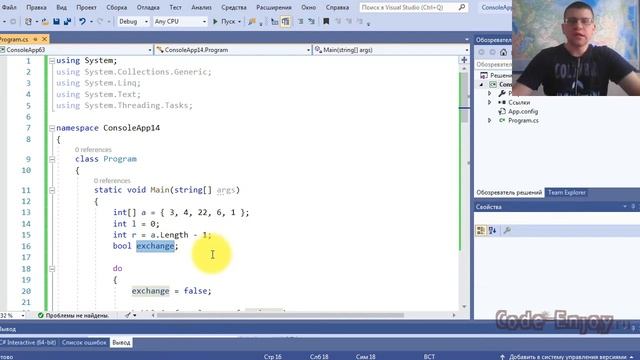The width and height of the screenshot is (640, 360).
Task: Collapse the Main method block
Action: click(x=52, y=190)
